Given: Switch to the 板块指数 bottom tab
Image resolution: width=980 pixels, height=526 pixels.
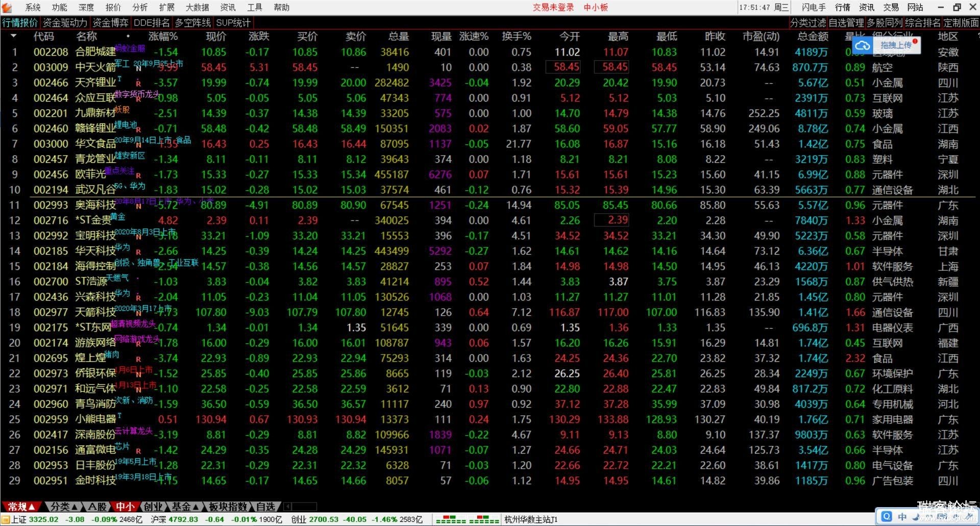Looking at the screenshot, I should point(228,507).
